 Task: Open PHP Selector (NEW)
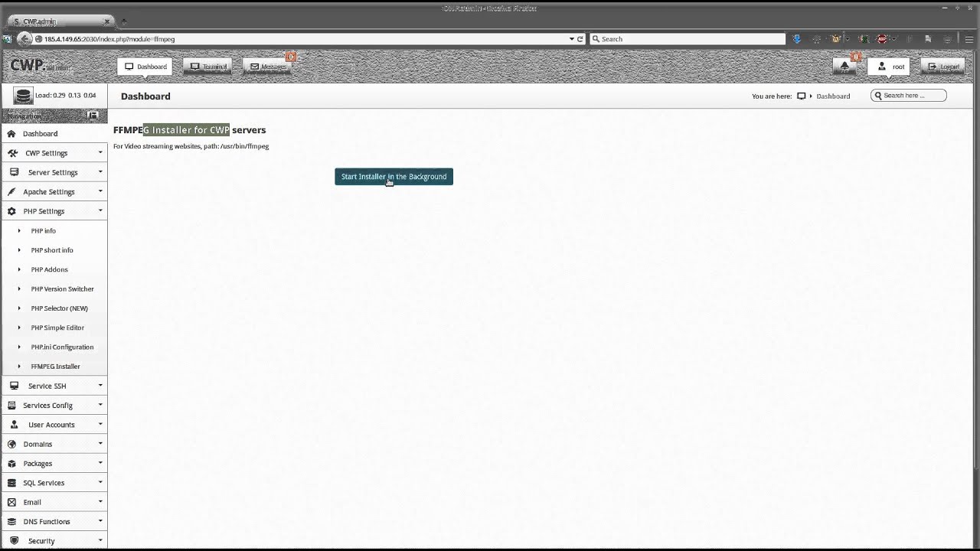click(59, 308)
